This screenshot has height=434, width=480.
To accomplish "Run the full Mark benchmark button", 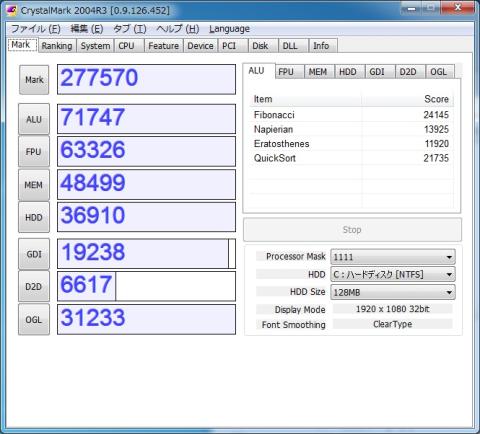I will pos(34,80).
